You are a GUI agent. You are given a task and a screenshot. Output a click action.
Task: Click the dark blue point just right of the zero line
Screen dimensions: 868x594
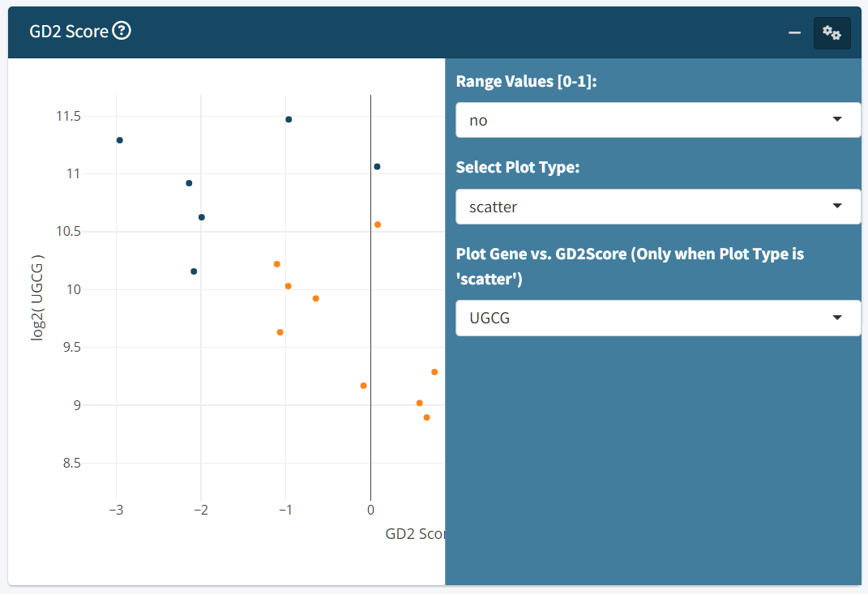click(377, 167)
